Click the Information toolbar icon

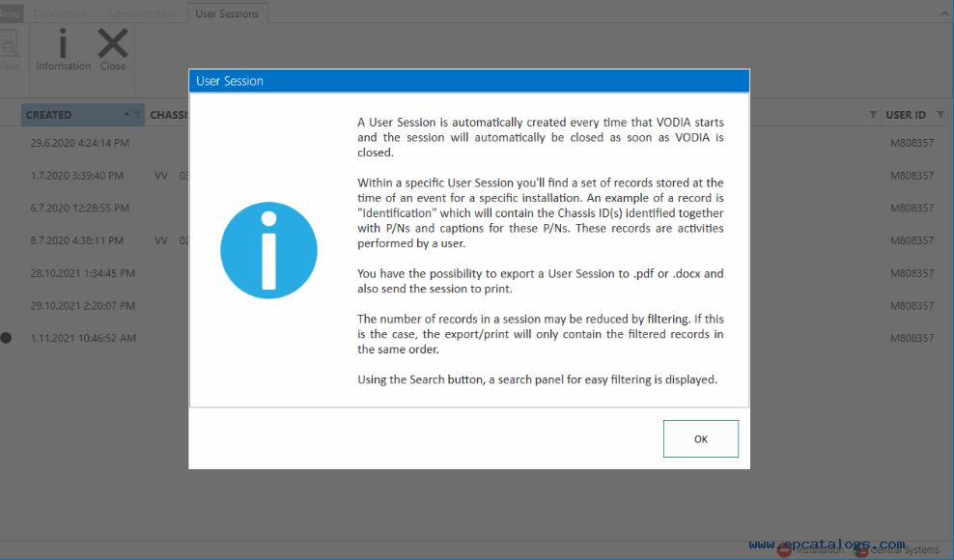[63, 50]
